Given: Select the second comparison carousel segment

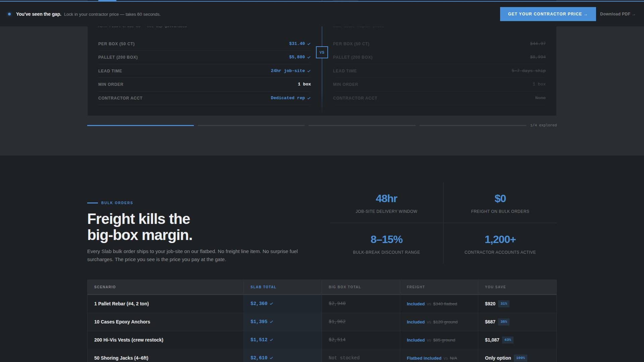Looking at the screenshot, I should (251, 126).
